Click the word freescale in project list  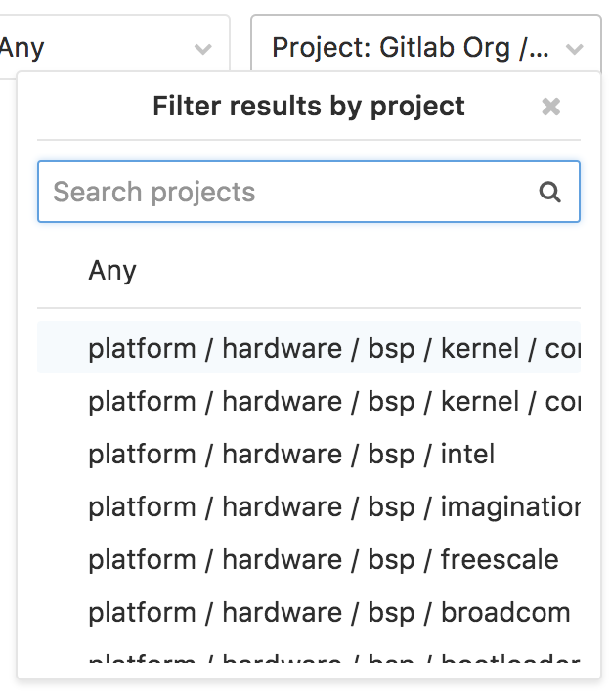[500, 558]
